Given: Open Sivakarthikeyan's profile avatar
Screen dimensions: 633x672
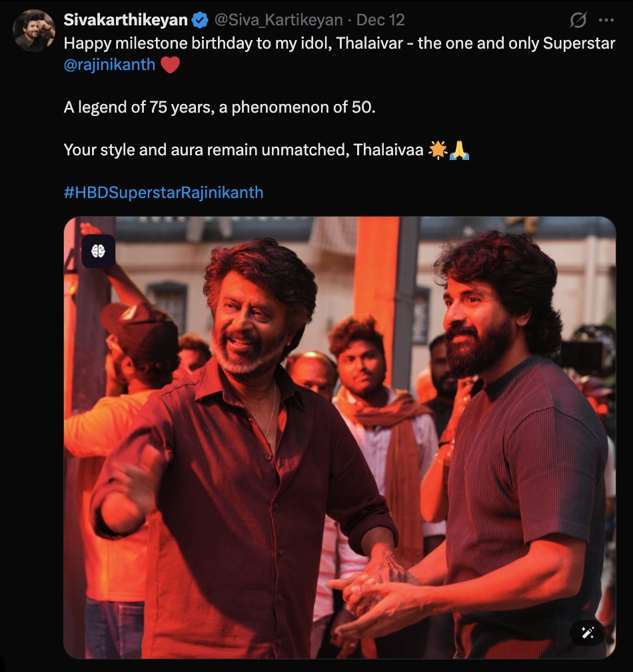Looking at the screenshot, I should click(34, 31).
